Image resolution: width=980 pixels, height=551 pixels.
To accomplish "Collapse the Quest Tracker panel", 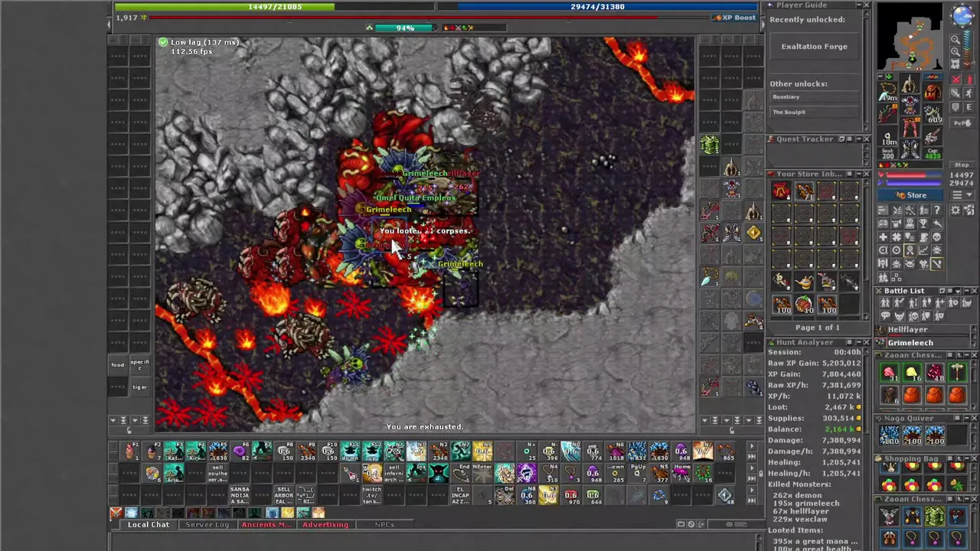I will (x=857, y=139).
